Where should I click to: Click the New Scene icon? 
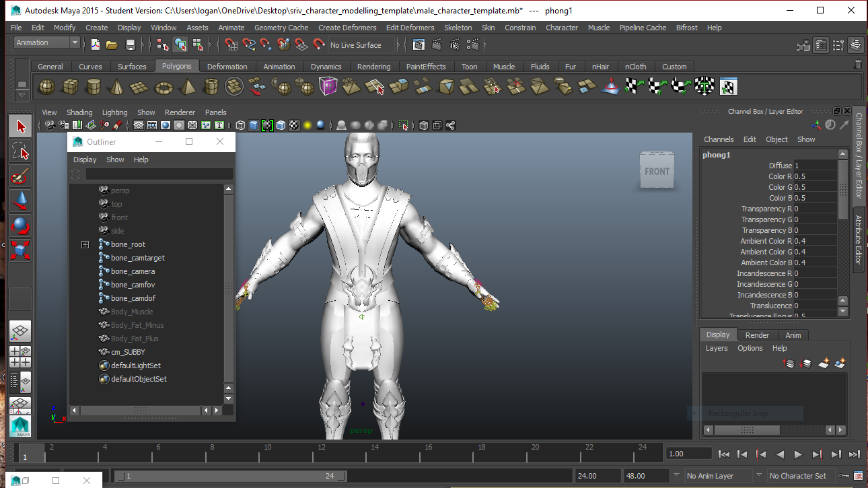point(95,45)
